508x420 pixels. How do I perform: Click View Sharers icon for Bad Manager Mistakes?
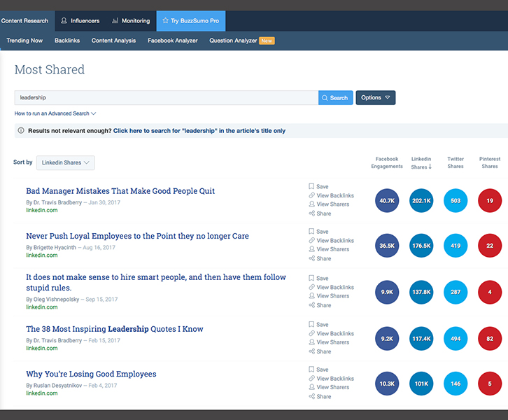(311, 204)
